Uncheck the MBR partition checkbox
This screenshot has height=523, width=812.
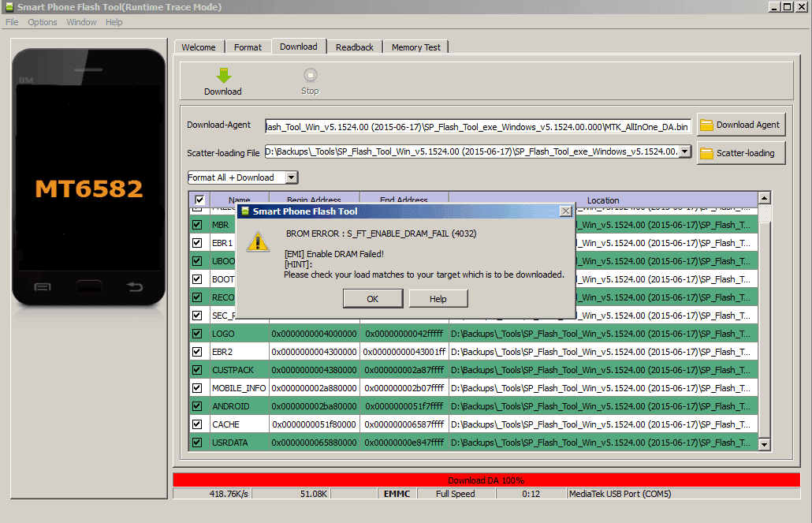197,225
